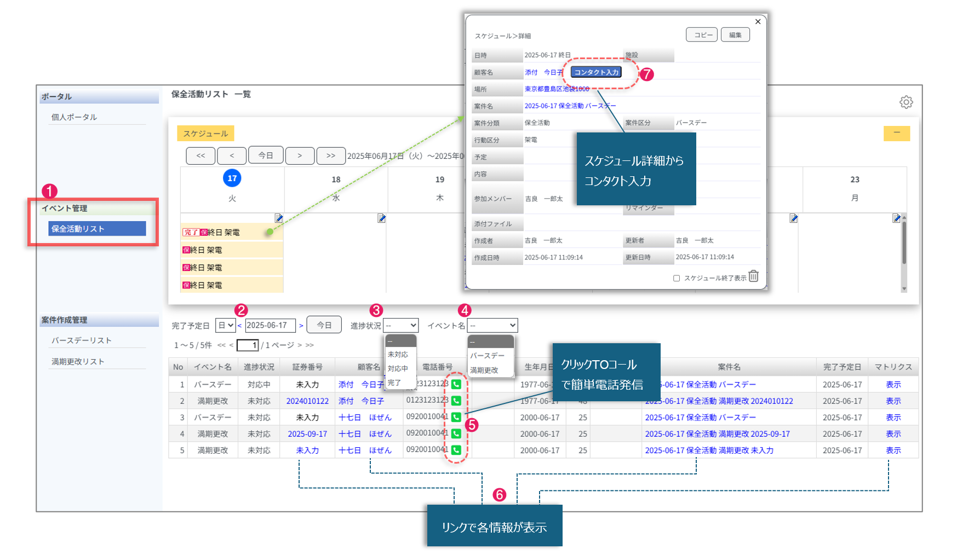Screen dimensions: 957x560
Task: Open マトリクス 表示 link in row 1
Action: pos(893,385)
